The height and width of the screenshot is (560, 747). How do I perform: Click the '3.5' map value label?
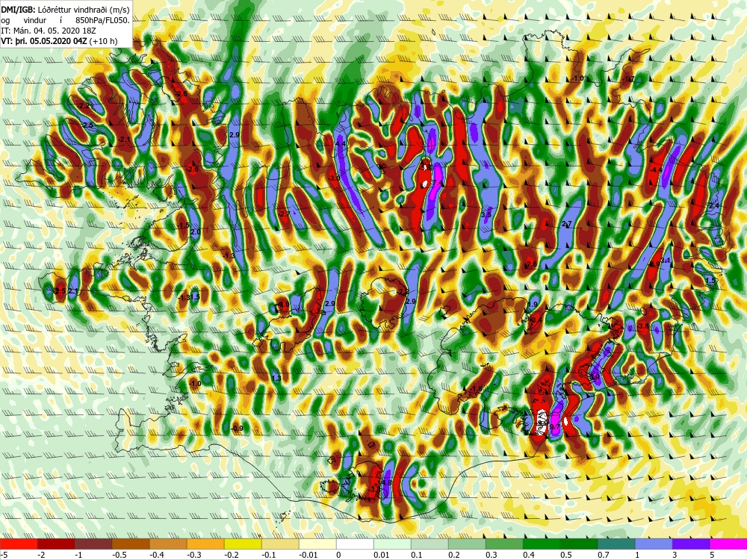tap(486, 215)
